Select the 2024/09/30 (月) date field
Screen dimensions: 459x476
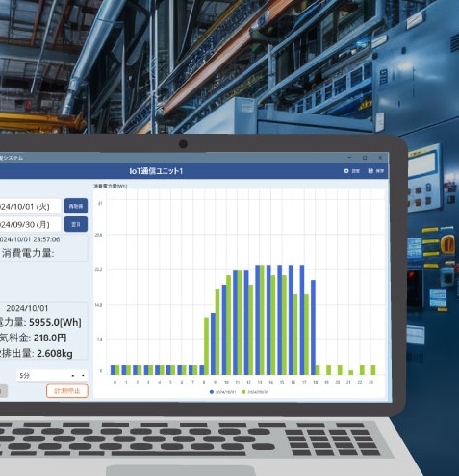(x=30, y=224)
